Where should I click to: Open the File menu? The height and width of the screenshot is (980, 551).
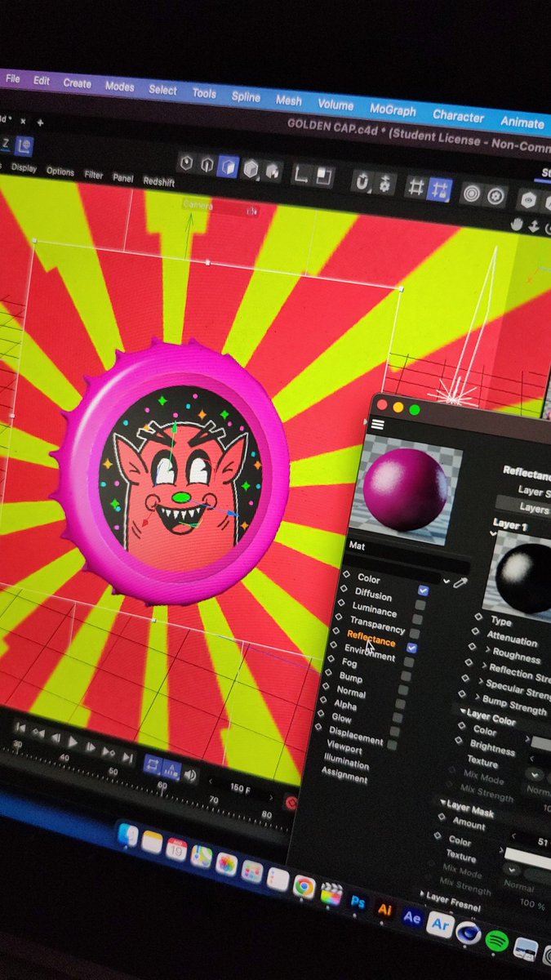coord(12,79)
